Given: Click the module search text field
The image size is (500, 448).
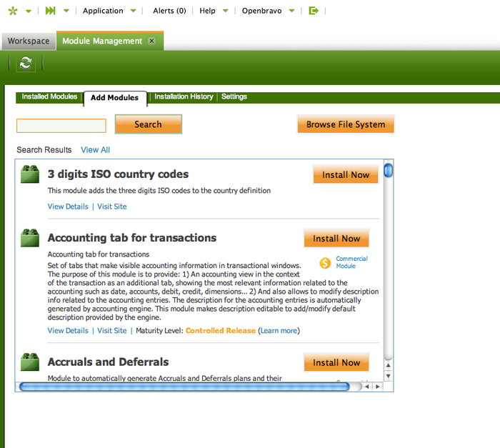Looking at the screenshot, I should [x=61, y=126].
